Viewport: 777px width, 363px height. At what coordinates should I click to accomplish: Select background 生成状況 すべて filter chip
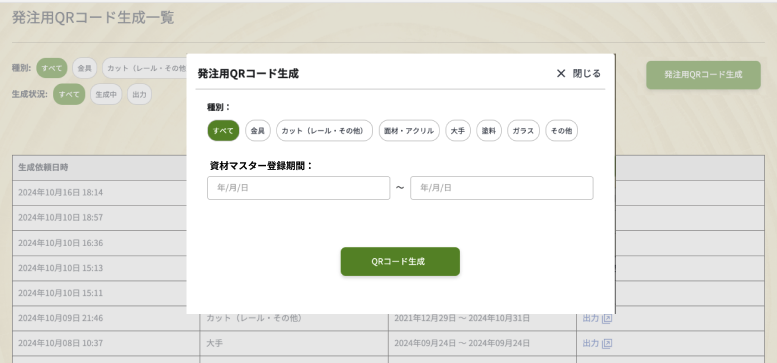point(69,94)
